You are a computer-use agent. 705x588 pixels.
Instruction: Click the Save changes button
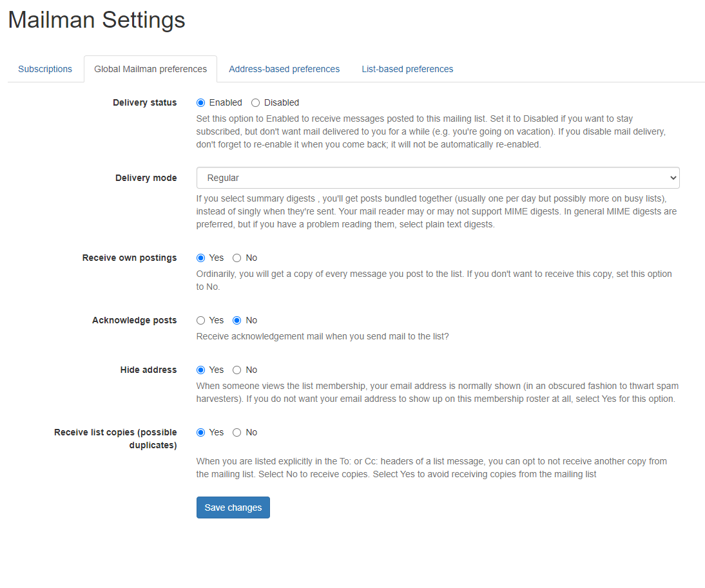(x=233, y=507)
